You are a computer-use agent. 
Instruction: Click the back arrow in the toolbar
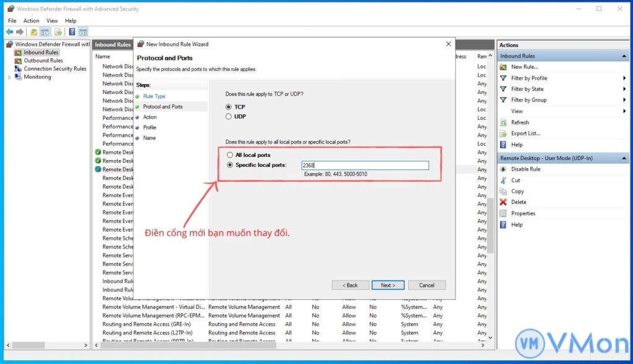[x=9, y=32]
